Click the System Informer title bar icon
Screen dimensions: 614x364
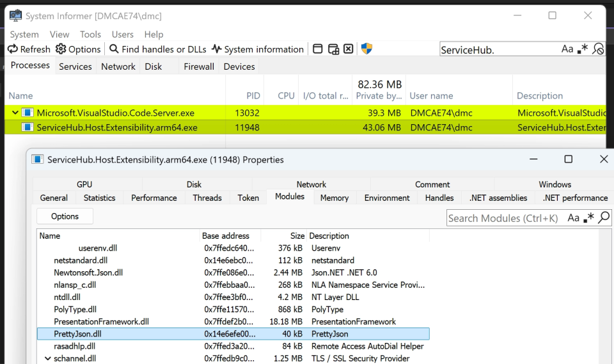pos(15,15)
